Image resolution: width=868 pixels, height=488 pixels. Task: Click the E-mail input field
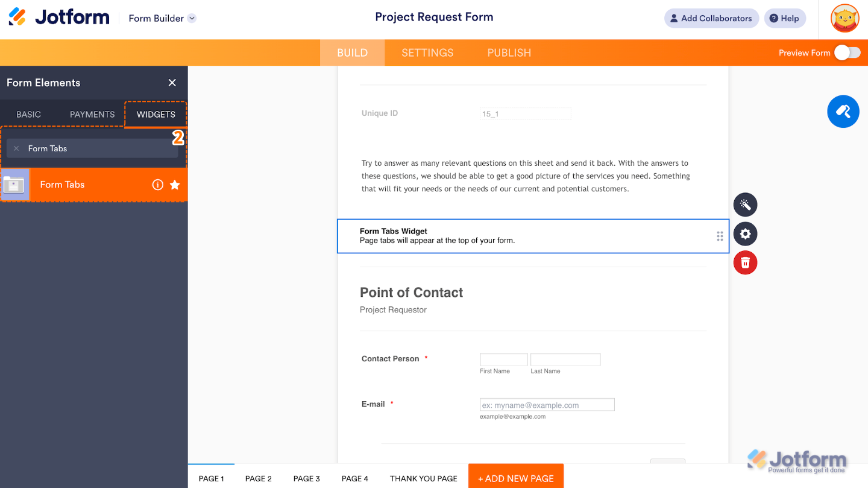pos(547,405)
